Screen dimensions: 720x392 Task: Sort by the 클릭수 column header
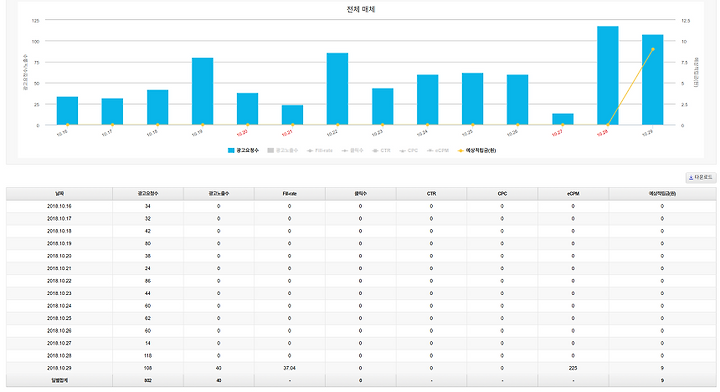(x=360, y=194)
